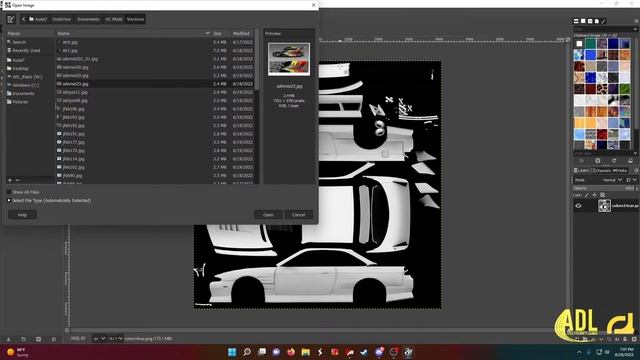The image size is (640, 360).
Task: Click the save tool preset icon at bottom left
Action: pos(9,339)
